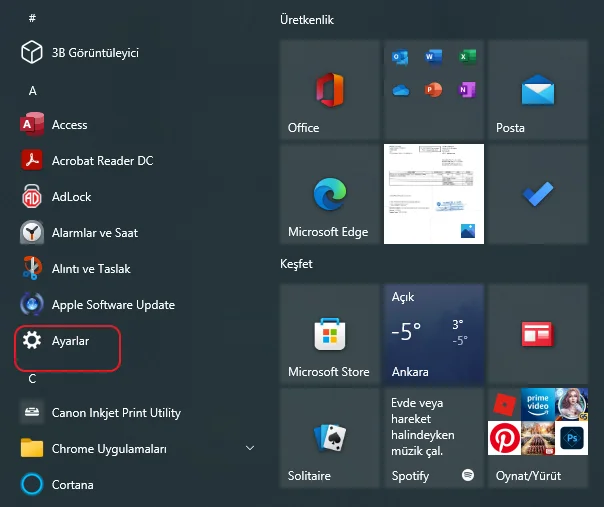Screen dimensions: 604x507
Task: Open Apple Software Update
Action: 33,305
